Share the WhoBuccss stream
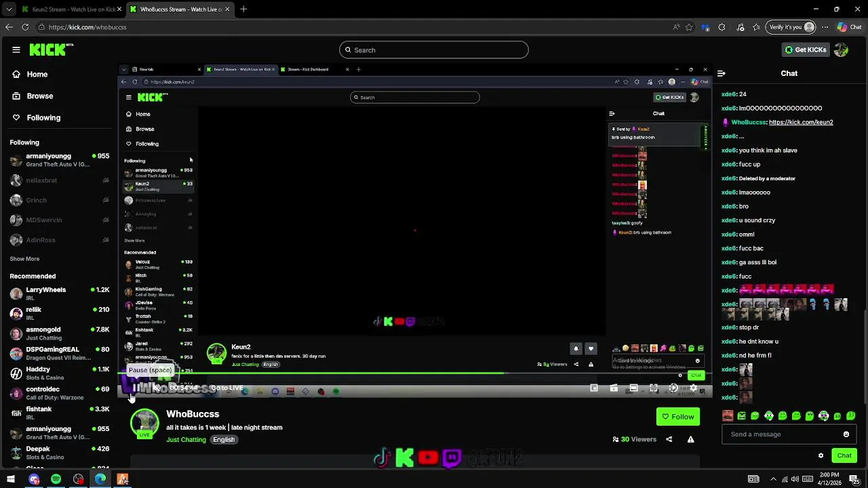The height and width of the screenshot is (488, 868). pos(669,439)
